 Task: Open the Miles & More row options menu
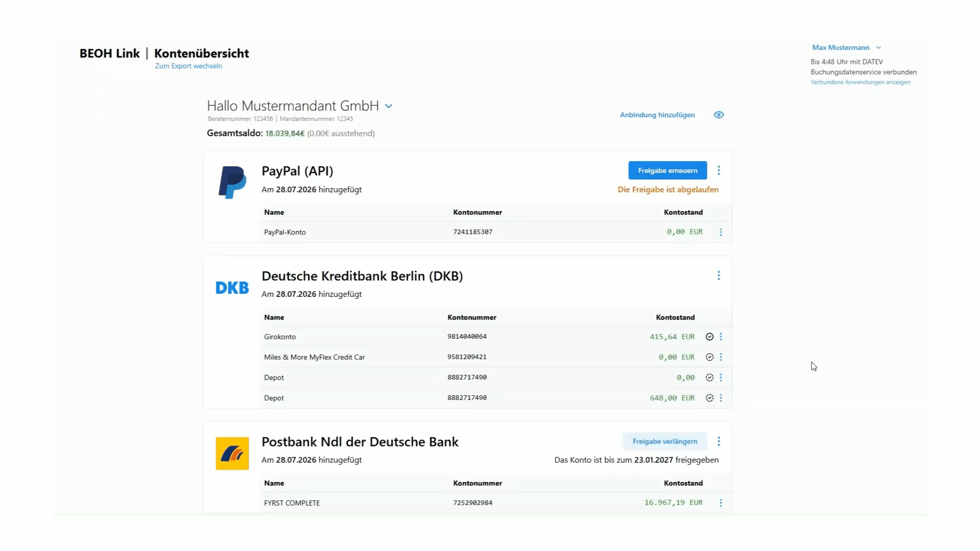(721, 357)
